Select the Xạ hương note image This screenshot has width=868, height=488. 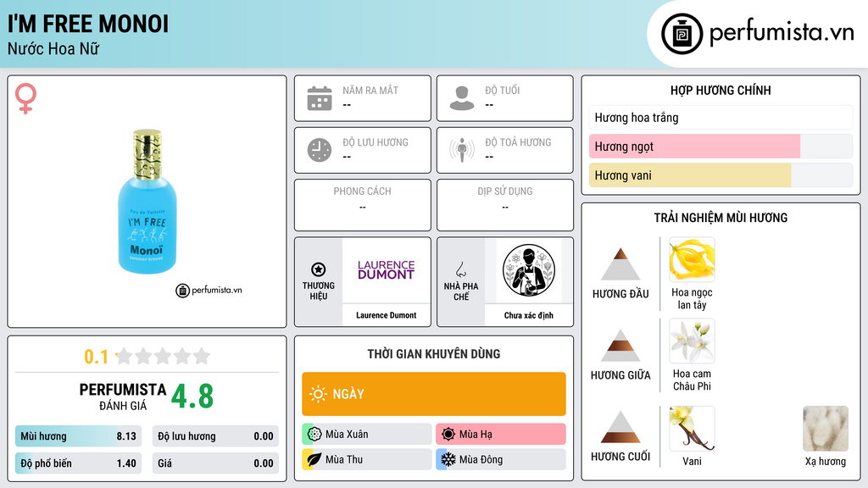[x=826, y=428]
